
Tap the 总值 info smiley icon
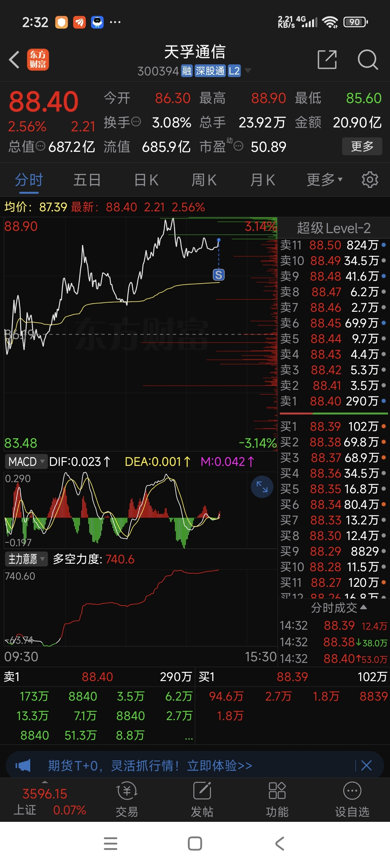40,146
